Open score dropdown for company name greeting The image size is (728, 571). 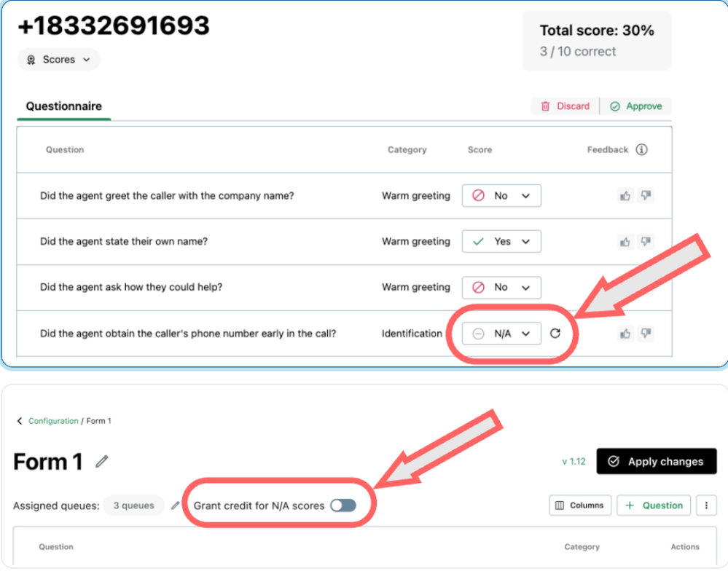[x=501, y=196]
